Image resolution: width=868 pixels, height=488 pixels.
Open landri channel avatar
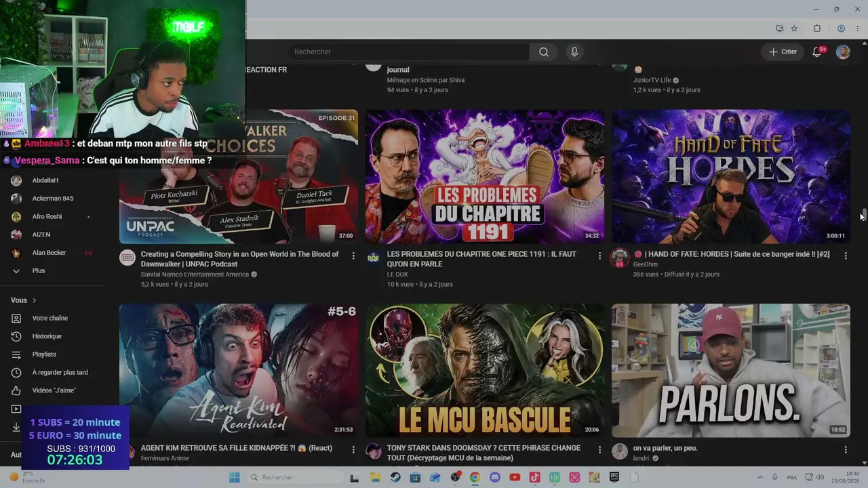620,451
